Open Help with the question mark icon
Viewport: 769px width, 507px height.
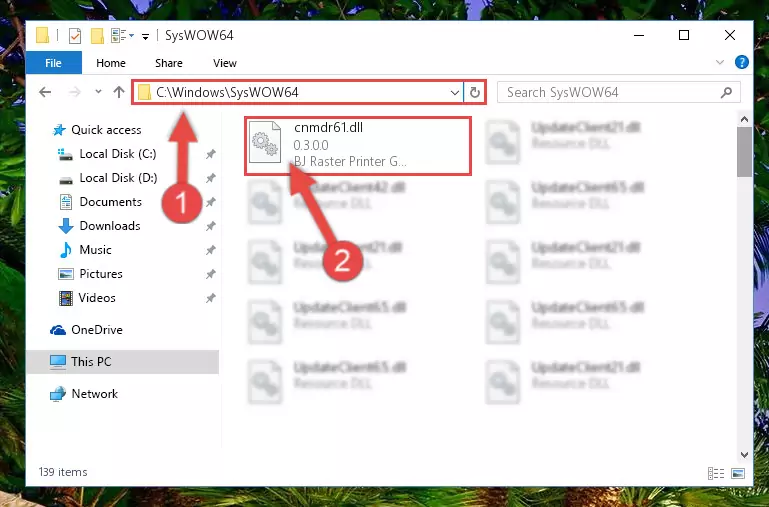click(x=742, y=62)
